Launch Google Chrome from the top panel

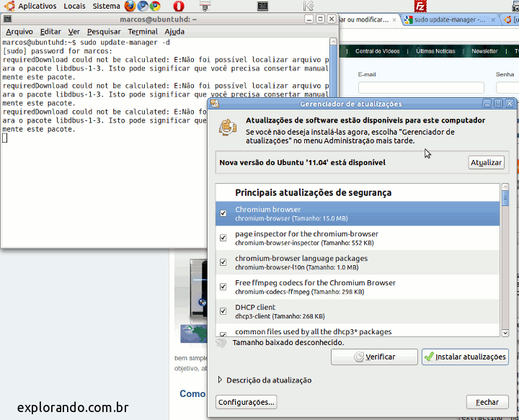[155, 6]
